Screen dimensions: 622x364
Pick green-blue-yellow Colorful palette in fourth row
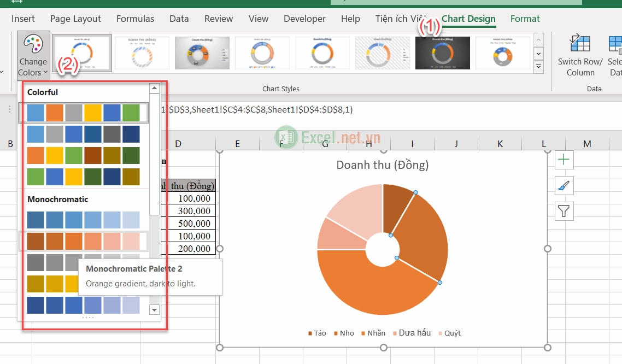click(83, 177)
